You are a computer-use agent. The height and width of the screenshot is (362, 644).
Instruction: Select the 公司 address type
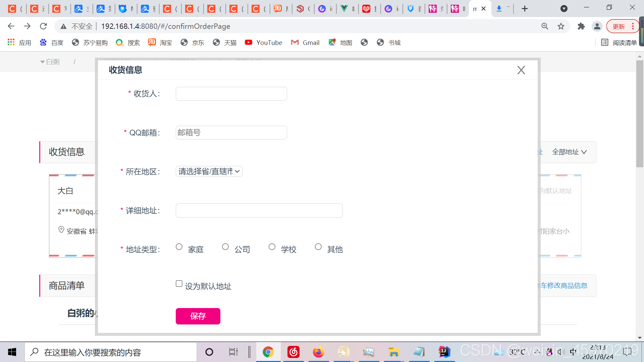pyautogui.click(x=225, y=247)
